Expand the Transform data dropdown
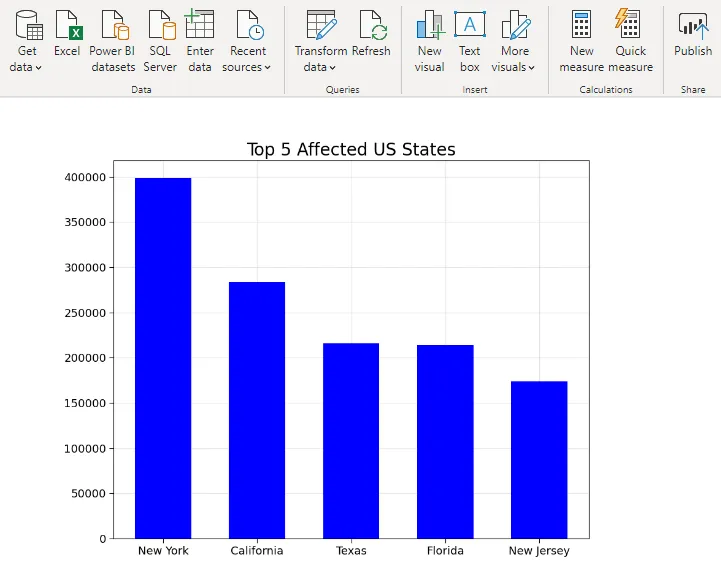 click(x=320, y=67)
